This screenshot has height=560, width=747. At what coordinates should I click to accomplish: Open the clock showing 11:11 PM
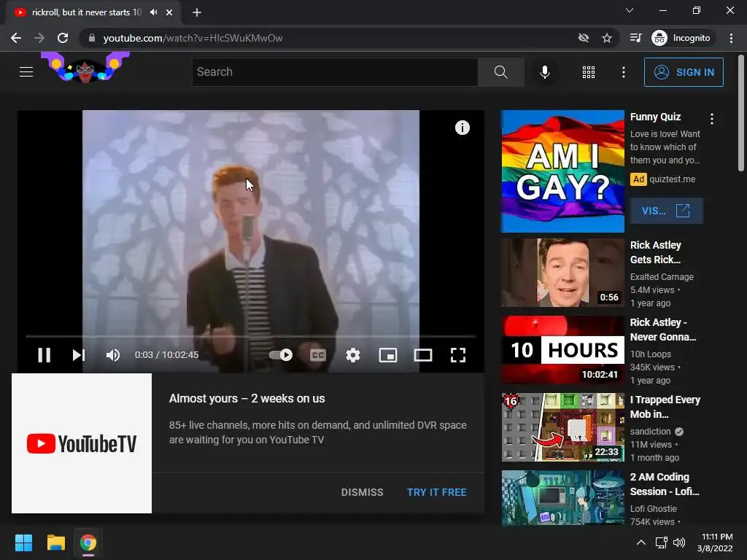click(715, 542)
